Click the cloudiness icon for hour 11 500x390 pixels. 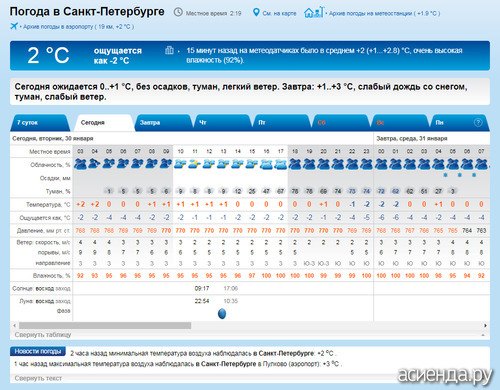[x=195, y=164]
